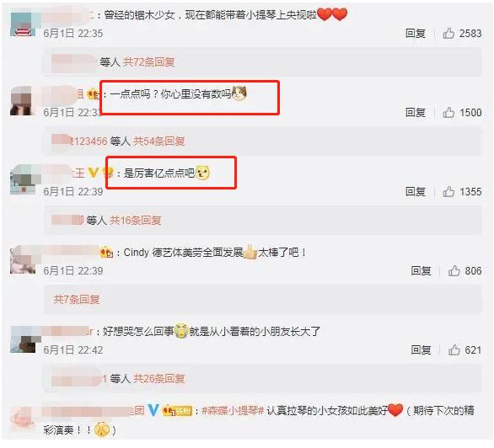The width and height of the screenshot is (494, 448).
Task: Click membership badge before Cindy comment
Action: click(107, 253)
